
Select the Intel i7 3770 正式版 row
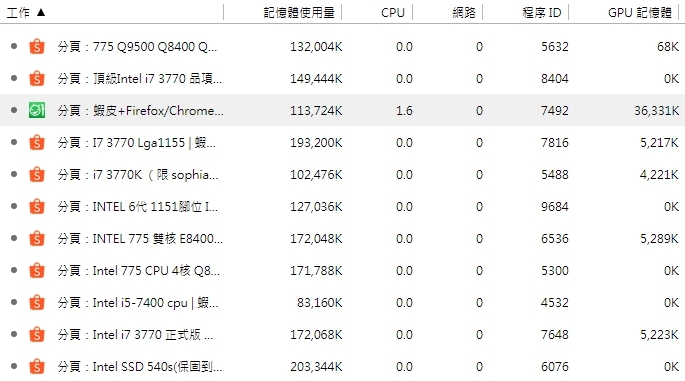(342, 334)
